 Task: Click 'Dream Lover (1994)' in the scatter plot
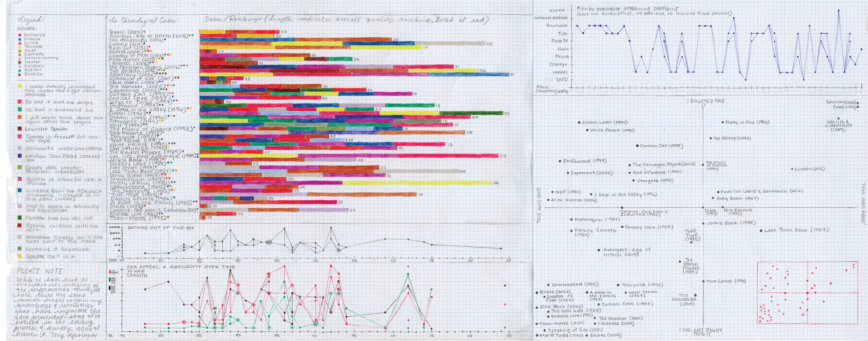605,122
